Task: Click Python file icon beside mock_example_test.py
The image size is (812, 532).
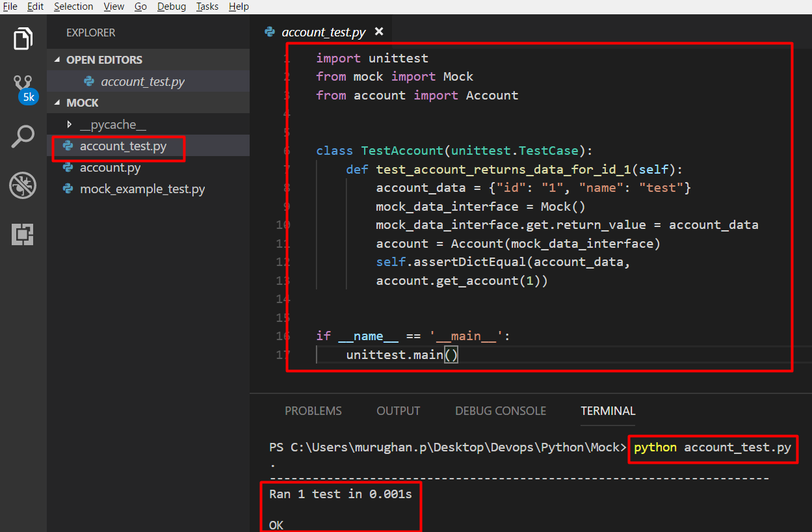Action: [68, 189]
